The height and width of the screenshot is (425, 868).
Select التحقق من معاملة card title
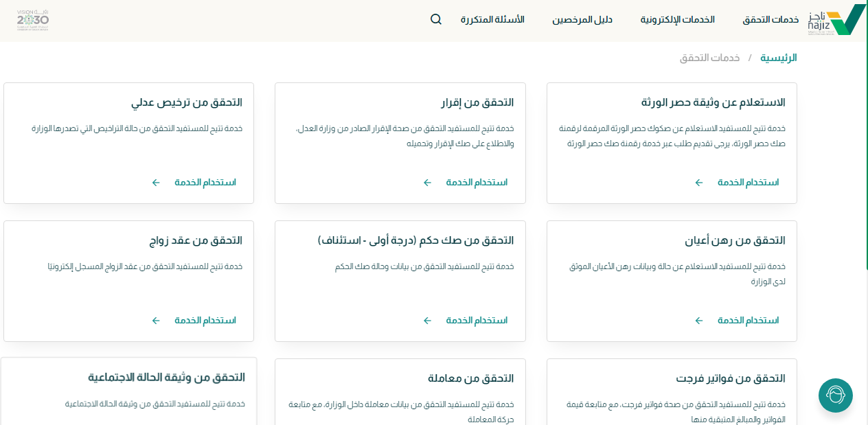(x=470, y=378)
